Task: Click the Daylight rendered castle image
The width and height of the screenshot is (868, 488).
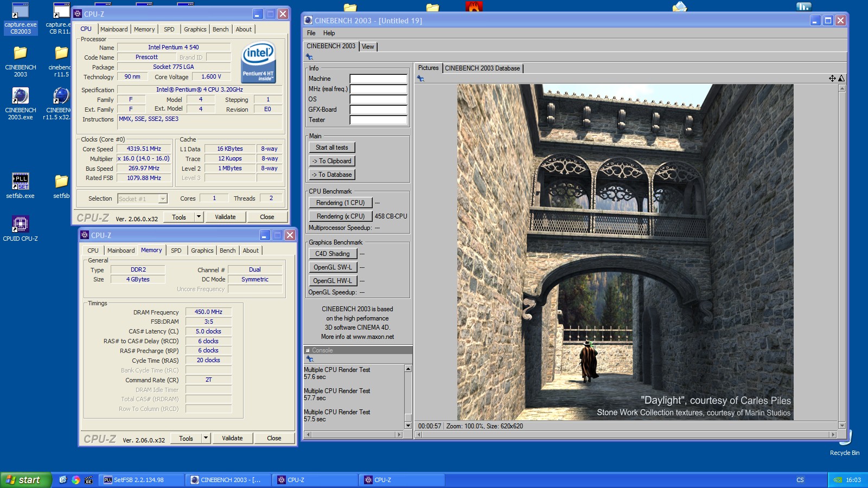Action: [626, 252]
